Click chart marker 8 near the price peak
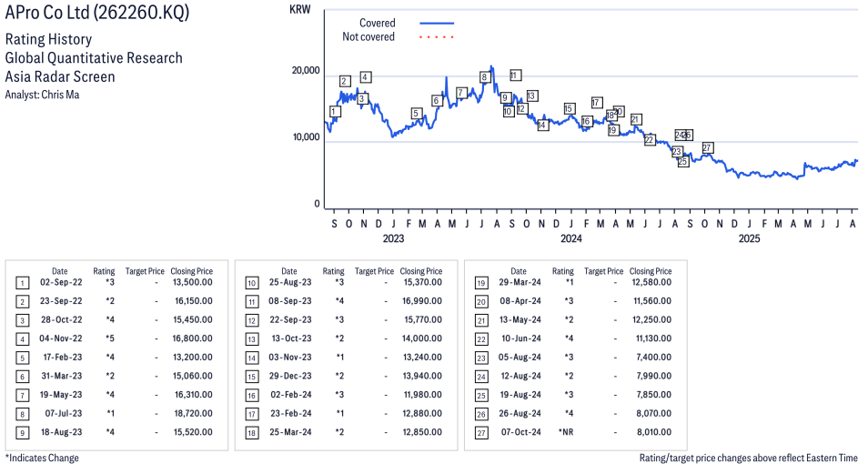The height and width of the screenshot is (464, 868). tap(485, 77)
